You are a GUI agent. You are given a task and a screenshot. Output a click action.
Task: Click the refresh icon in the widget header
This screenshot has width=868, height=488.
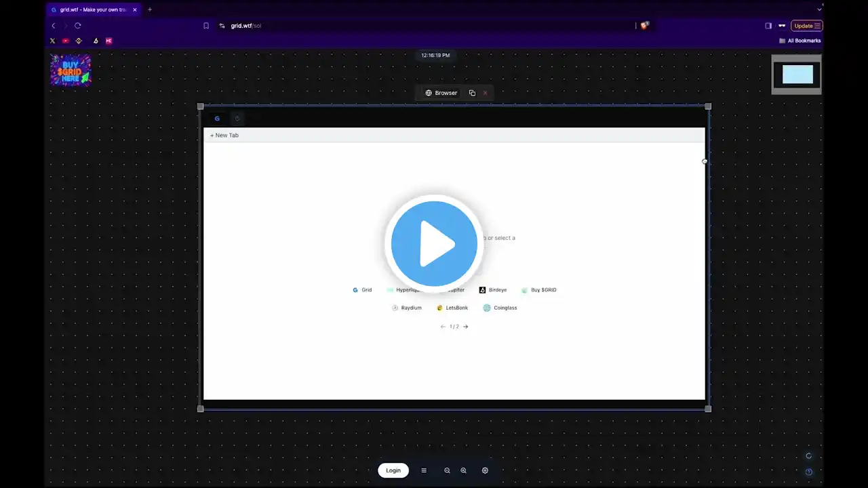(237, 119)
